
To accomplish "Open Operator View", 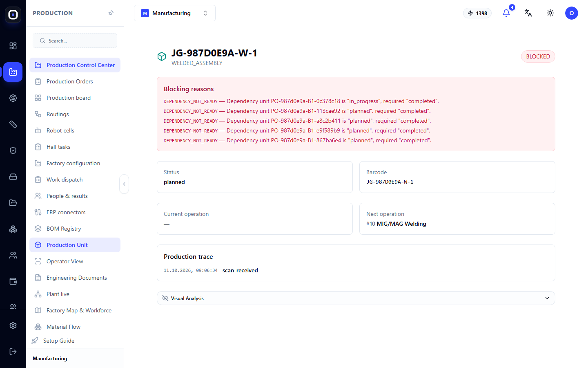I will 75,261.
